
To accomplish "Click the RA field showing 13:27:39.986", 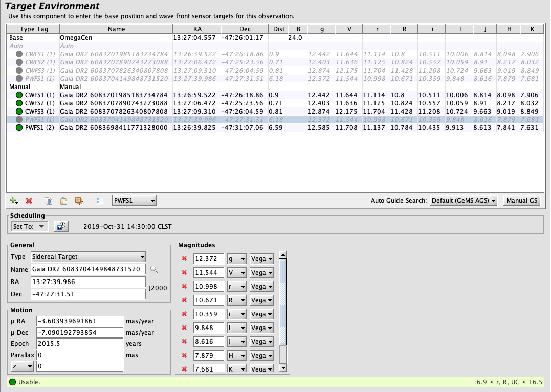I will pos(88,281).
